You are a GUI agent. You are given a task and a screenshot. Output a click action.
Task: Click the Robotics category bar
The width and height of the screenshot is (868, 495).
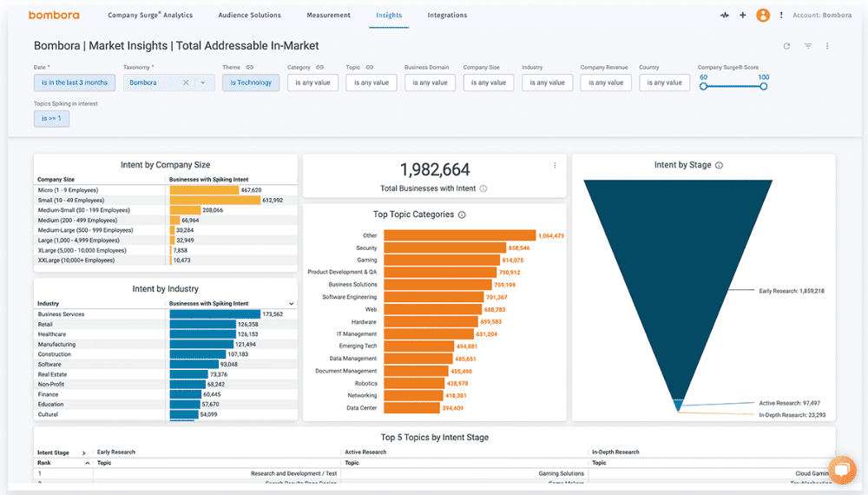414,383
